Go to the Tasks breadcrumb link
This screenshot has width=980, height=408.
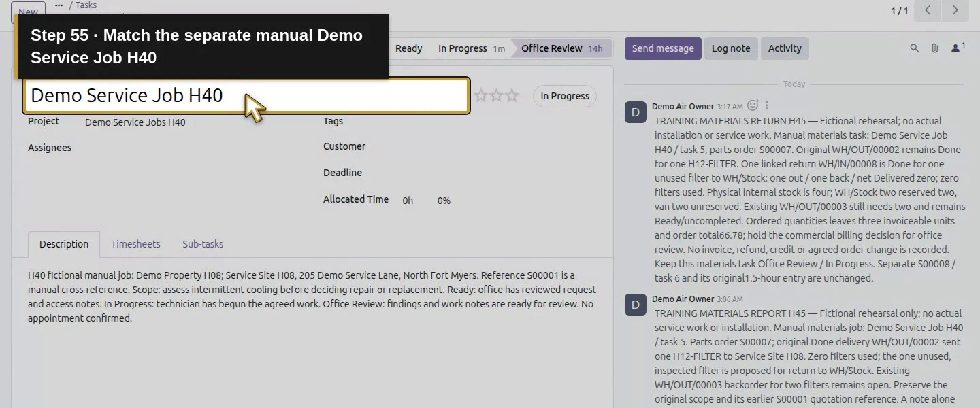[x=86, y=5]
